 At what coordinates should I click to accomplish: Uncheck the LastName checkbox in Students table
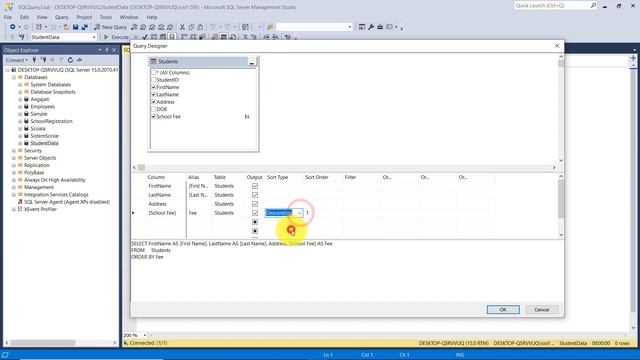(x=154, y=94)
